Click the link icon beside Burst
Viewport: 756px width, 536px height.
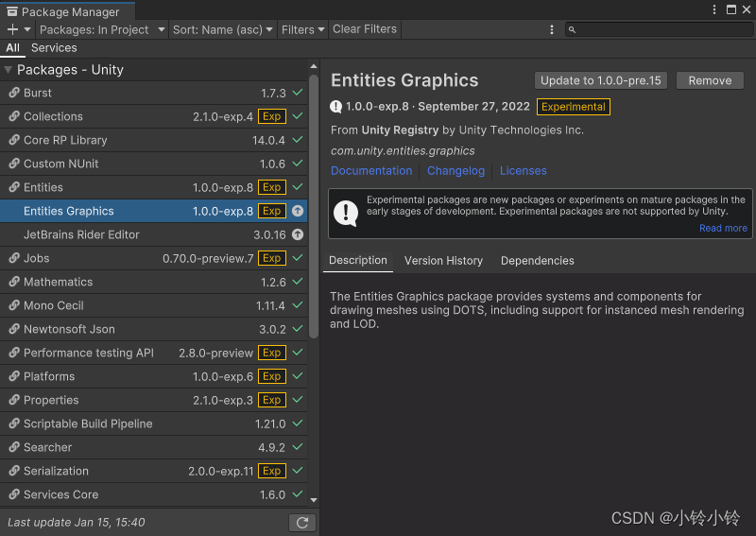click(14, 93)
